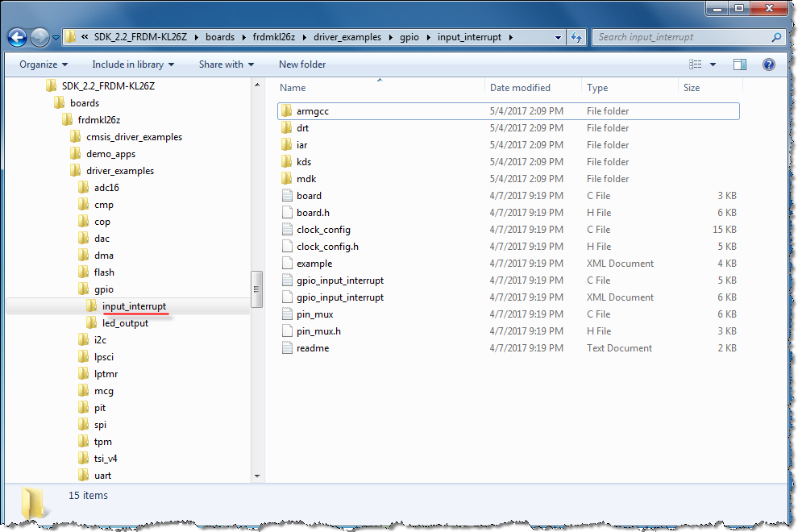The width and height of the screenshot is (798, 532).
Task: Select cmsis_driver_examples in the tree
Action: [134, 137]
